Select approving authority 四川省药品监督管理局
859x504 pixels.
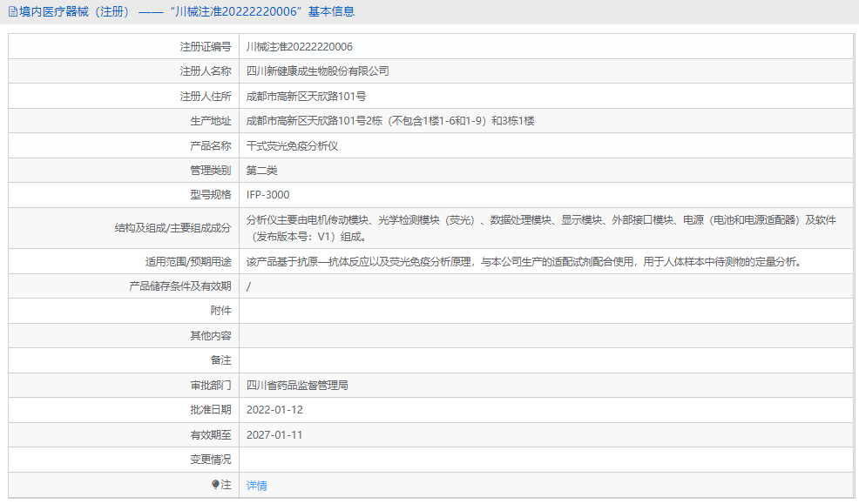point(297,386)
